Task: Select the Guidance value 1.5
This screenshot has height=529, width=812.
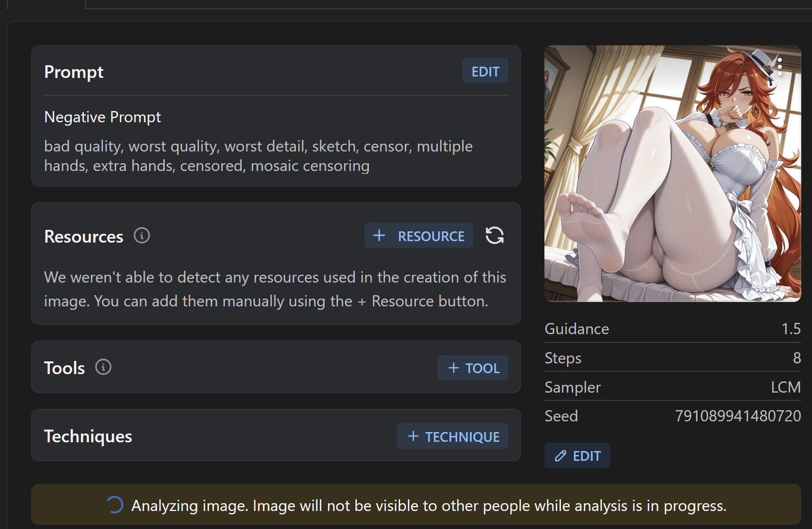Action: click(x=791, y=329)
